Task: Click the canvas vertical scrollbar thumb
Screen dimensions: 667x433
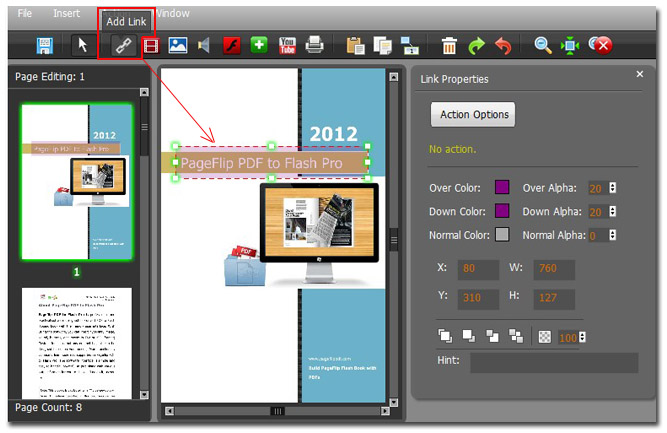Action: click(394, 240)
